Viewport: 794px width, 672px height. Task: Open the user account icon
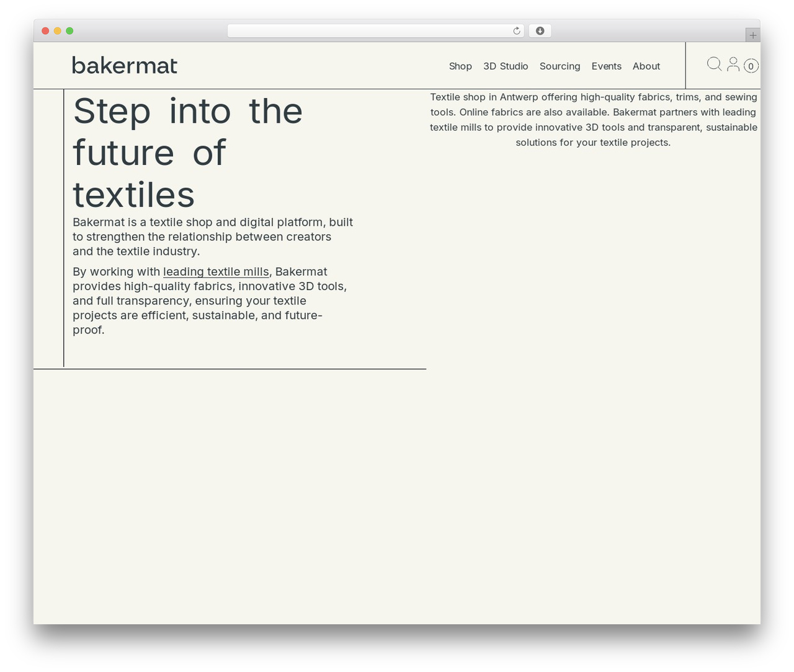click(733, 64)
